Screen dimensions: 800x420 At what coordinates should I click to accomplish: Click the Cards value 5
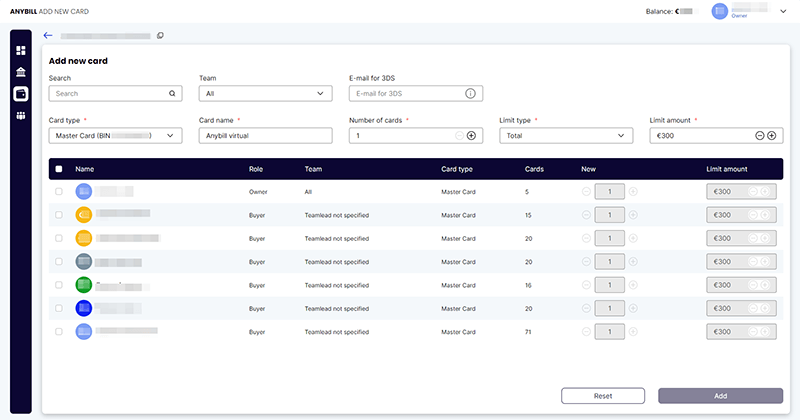[x=527, y=192]
